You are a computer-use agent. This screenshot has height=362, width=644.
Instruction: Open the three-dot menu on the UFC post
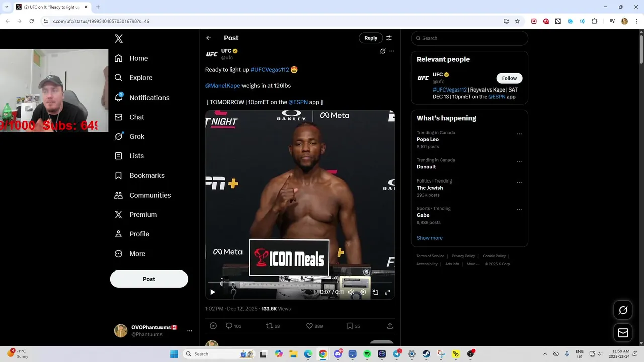click(x=392, y=51)
